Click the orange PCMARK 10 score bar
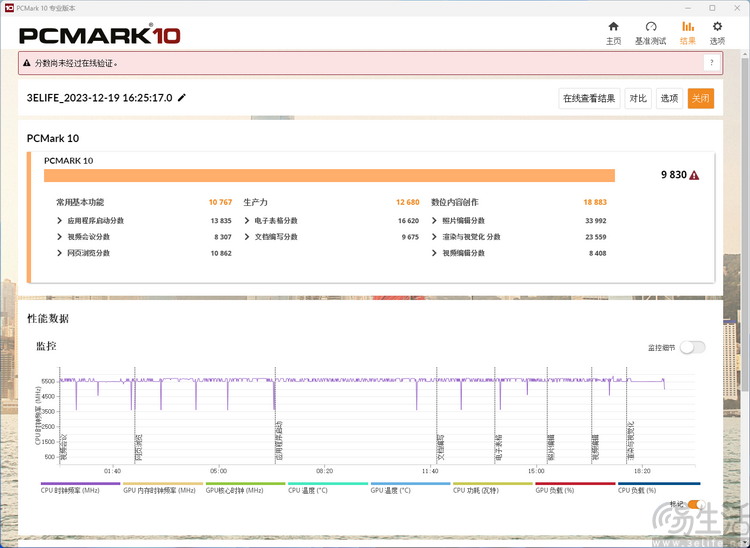 pyautogui.click(x=329, y=175)
